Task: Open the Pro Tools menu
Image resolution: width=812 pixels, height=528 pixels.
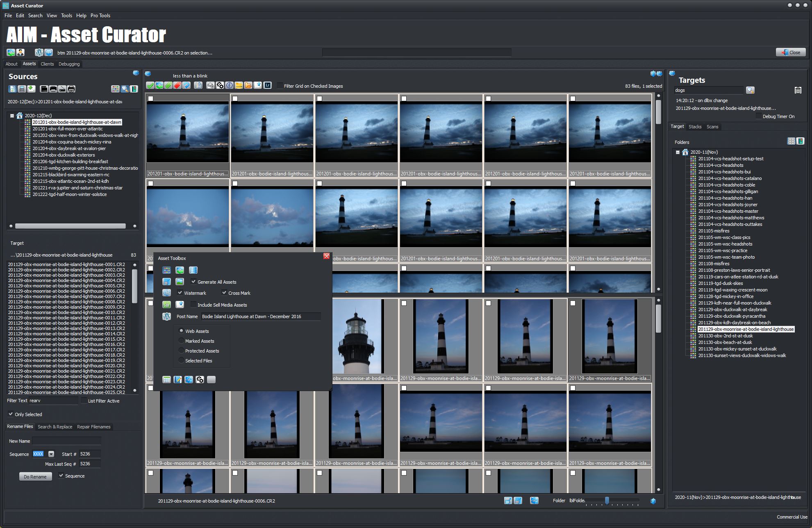Action: (100, 16)
